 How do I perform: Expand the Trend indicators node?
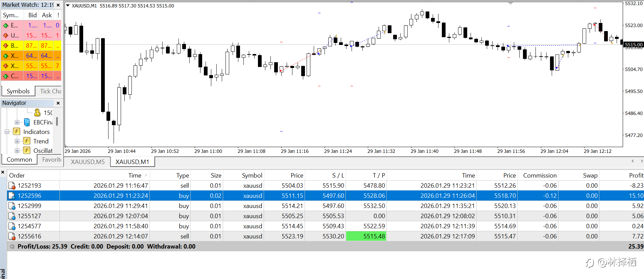tap(17, 141)
